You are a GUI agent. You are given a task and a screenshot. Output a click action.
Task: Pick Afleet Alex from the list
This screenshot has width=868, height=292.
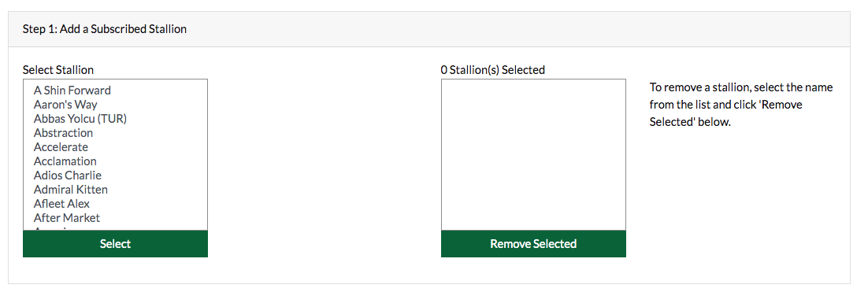(x=114, y=204)
